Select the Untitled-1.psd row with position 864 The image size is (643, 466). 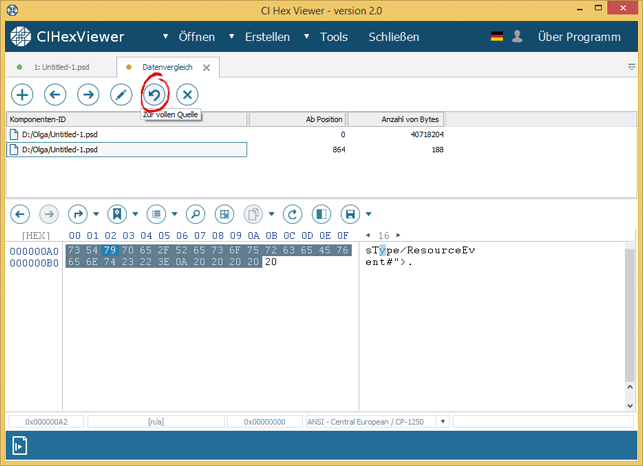(x=226, y=149)
